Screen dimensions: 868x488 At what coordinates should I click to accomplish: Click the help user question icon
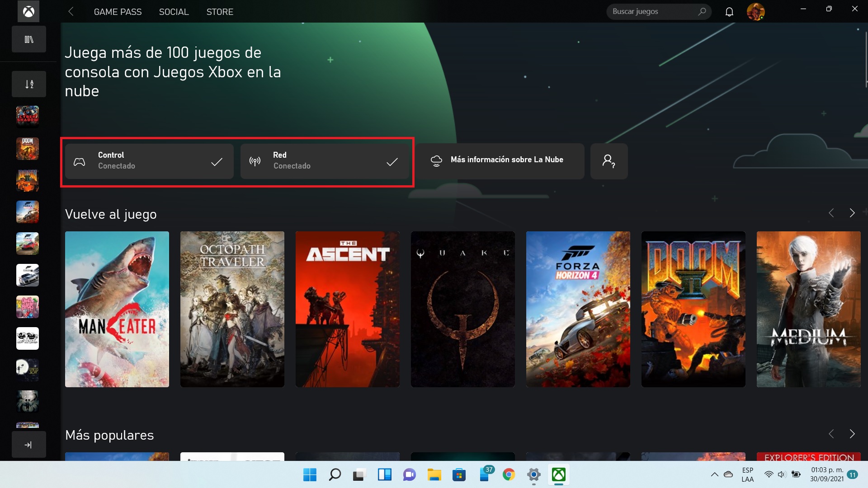[609, 161]
